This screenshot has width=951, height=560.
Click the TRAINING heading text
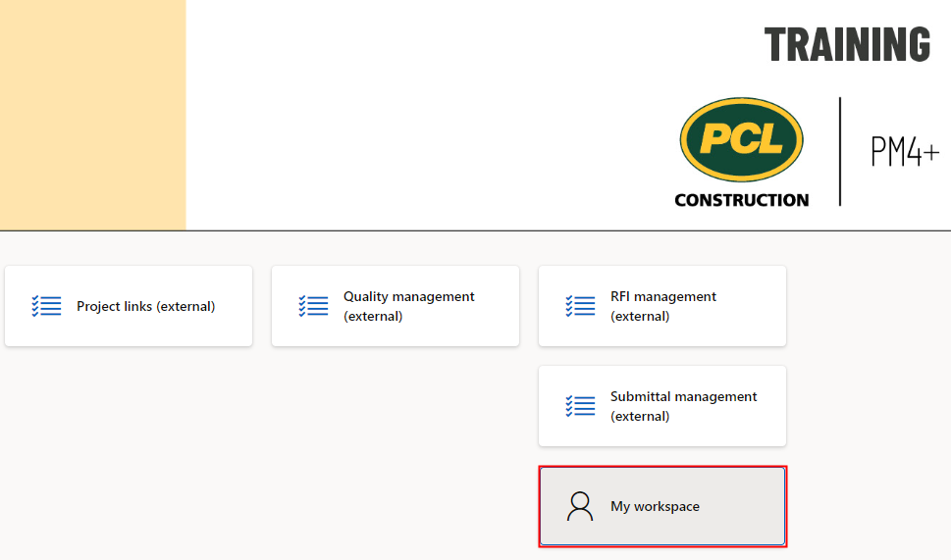coord(847,44)
